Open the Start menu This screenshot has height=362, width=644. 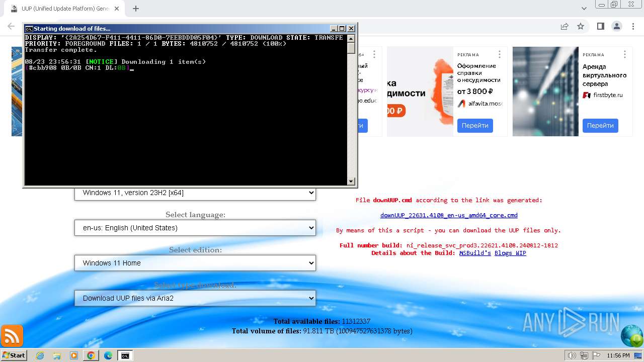tap(14, 355)
